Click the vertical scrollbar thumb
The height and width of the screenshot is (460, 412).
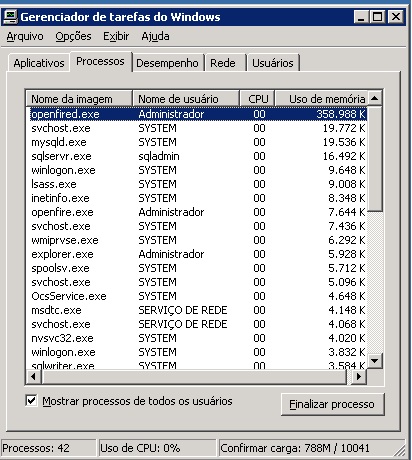click(x=375, y=159)
